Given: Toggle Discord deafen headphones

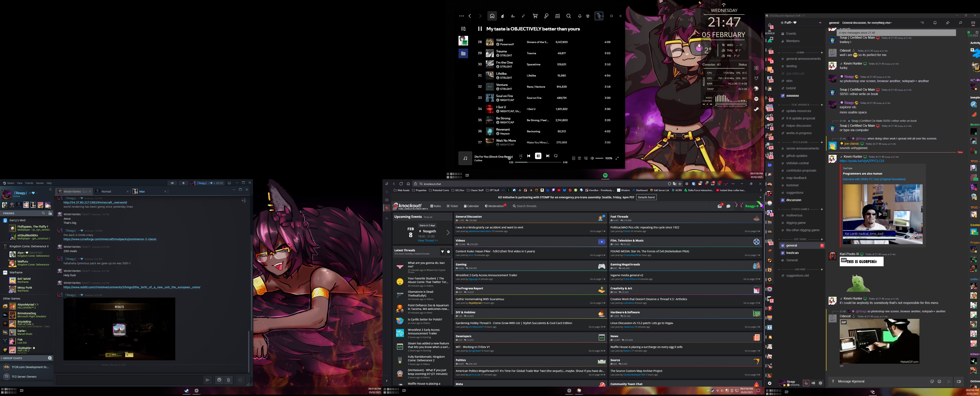Looking at the screenshot, I should click(x=813, y=383).
